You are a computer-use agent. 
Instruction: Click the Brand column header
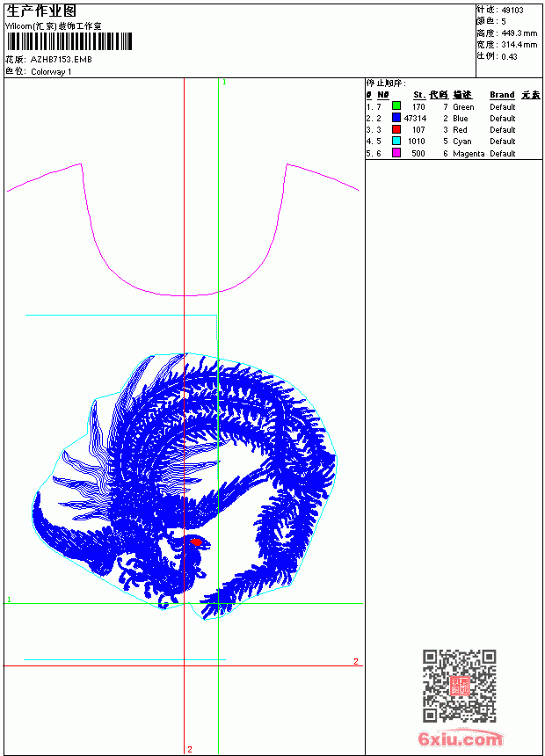click(502, 95)
